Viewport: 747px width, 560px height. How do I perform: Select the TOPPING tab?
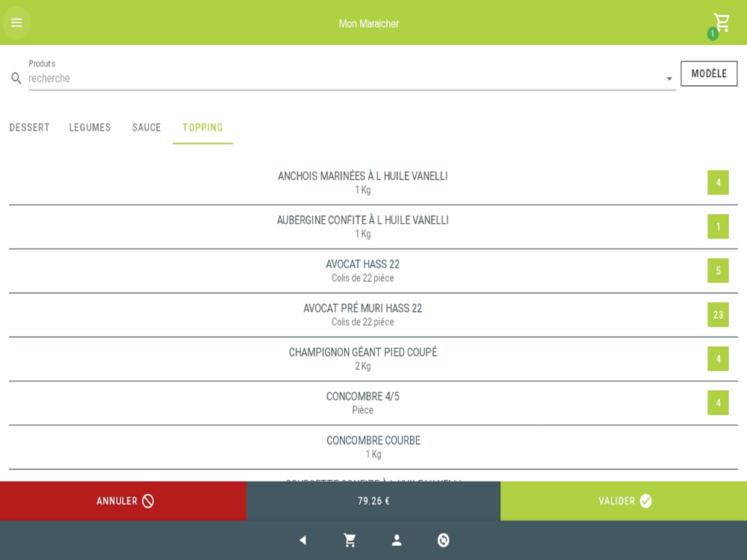pyautogui.click(x=202, y=127)
